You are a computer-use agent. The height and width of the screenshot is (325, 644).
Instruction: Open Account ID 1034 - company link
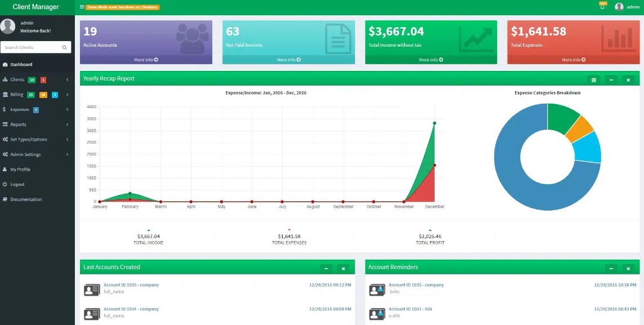[131, 309]
